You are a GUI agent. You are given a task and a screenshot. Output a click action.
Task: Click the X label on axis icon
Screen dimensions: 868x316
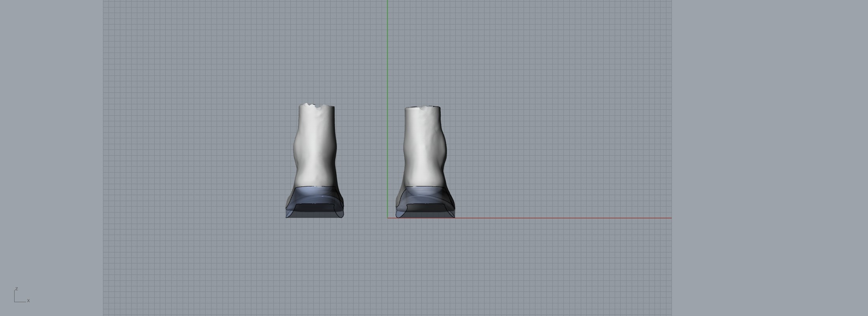click(x=28, y=301)
